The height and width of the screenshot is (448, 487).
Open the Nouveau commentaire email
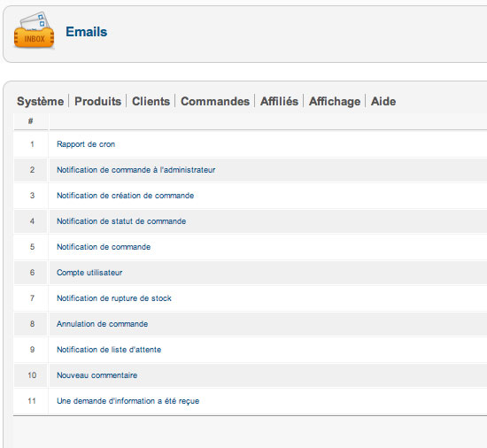97,375
